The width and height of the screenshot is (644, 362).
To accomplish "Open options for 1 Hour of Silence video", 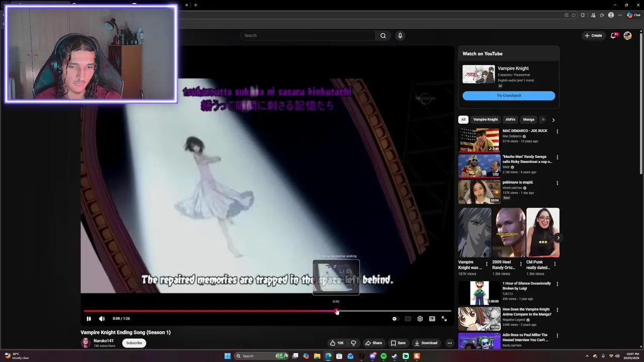I will 557,284.
